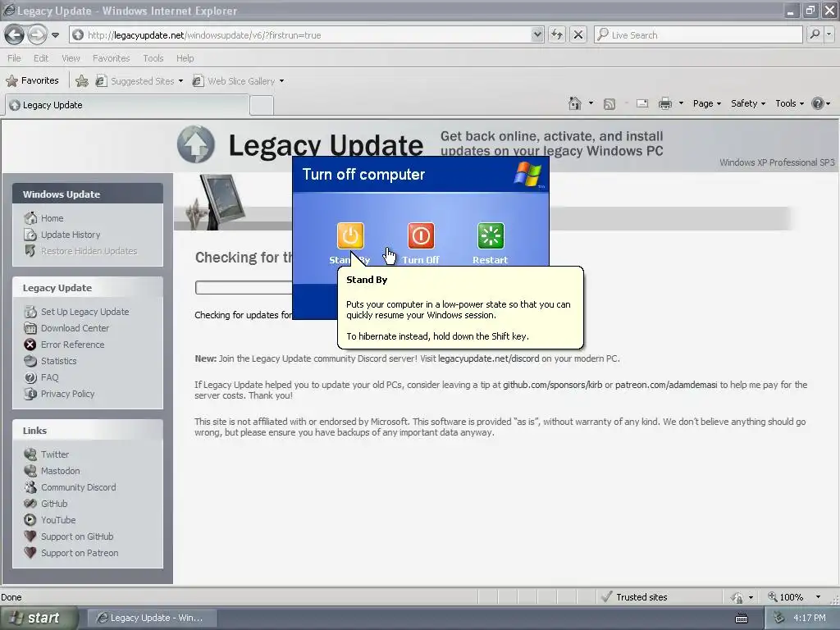The image size is (840, 630).
Task: Click the search magnifier button
Action: point(815,34)
